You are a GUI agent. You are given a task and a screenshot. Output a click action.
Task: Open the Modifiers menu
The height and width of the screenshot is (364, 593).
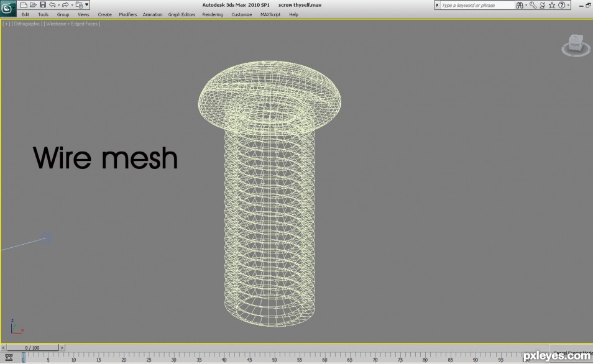pos(128,14)
